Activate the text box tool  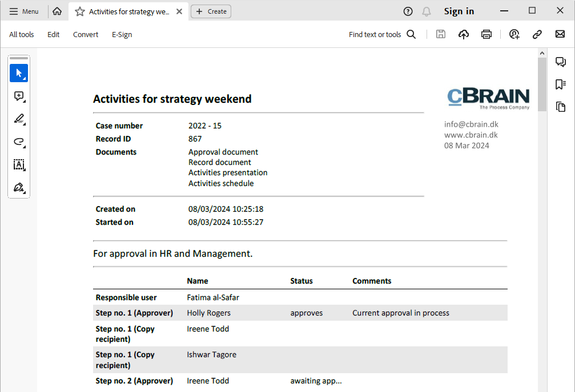[19, 165]
